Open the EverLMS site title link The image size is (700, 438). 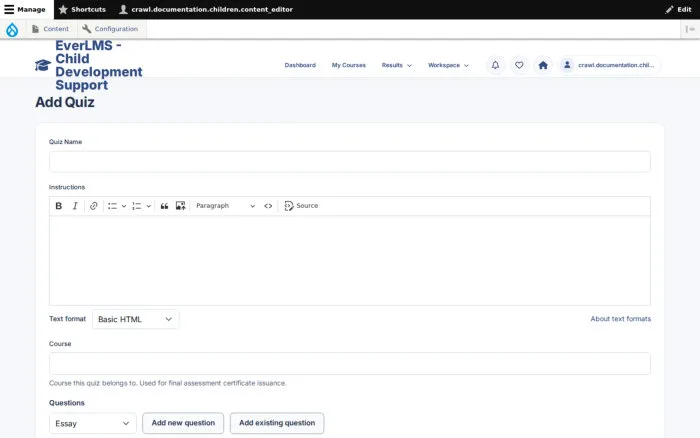99,65
